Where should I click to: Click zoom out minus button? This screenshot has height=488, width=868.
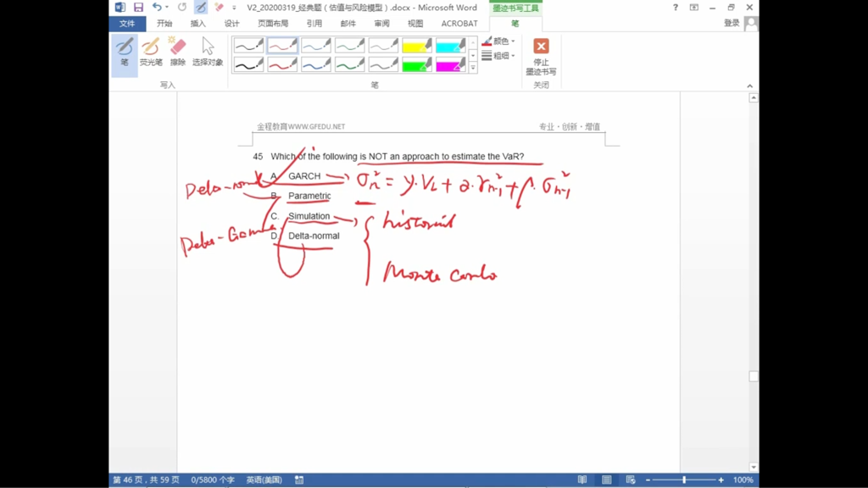[x=648, y=480]
